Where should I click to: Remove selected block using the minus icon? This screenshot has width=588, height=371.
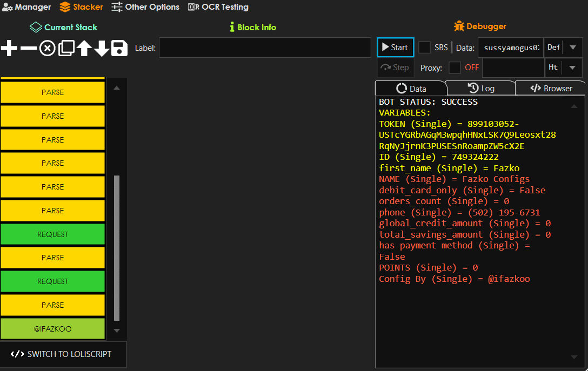pyautogui.click(x=28, y=48)
